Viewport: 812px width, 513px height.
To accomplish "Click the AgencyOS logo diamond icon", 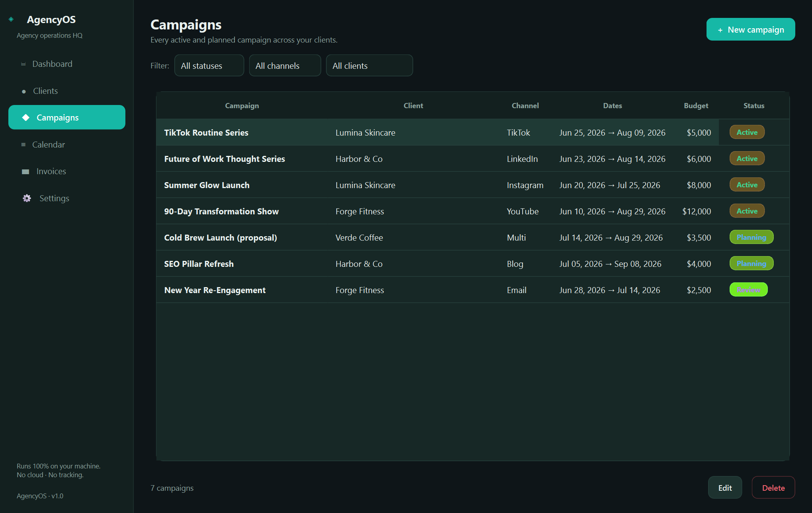I will pos(11,19).
